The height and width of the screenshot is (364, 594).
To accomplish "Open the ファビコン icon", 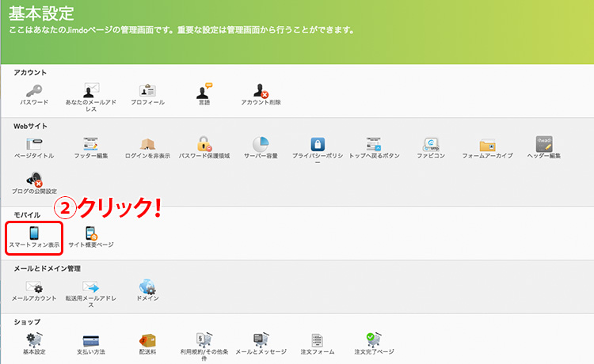I will point(431,144).
